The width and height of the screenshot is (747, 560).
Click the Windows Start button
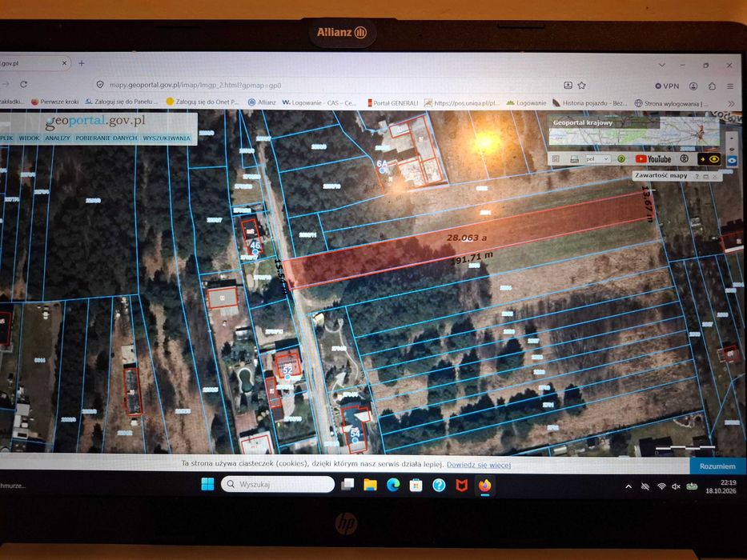pos(207,484)
